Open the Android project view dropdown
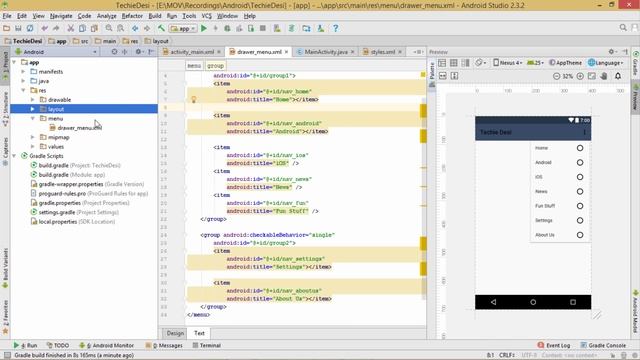This screenshot has width=640, height=360. pyautogui.click(x=56, y=52)
